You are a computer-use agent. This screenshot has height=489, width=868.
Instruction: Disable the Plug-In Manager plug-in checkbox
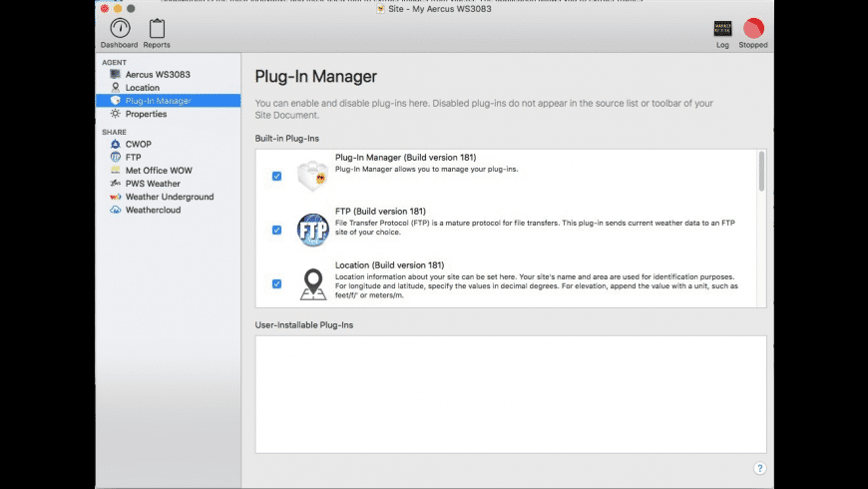point(276,177)
